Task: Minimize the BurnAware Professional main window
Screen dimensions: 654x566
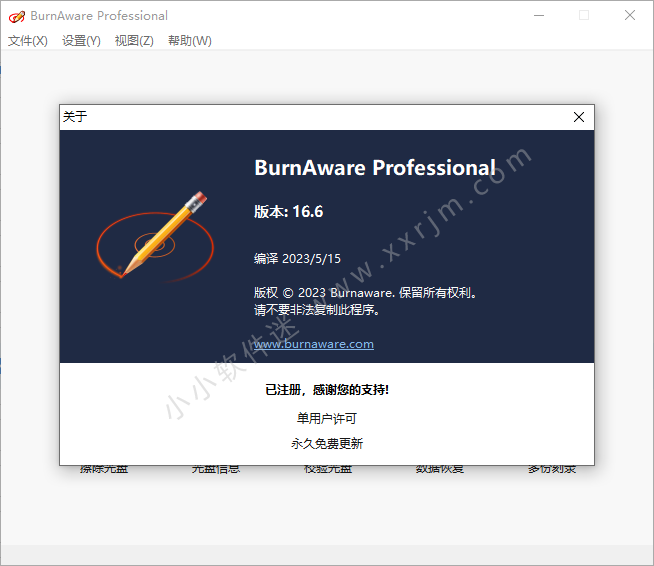Action: [539, 15]
